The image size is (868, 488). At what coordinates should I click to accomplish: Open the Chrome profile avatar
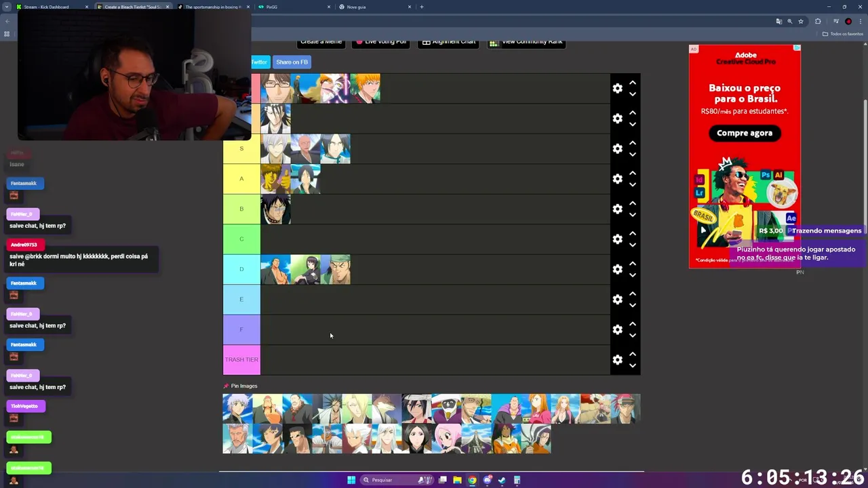pyautogui.click(x=848, y=21)
